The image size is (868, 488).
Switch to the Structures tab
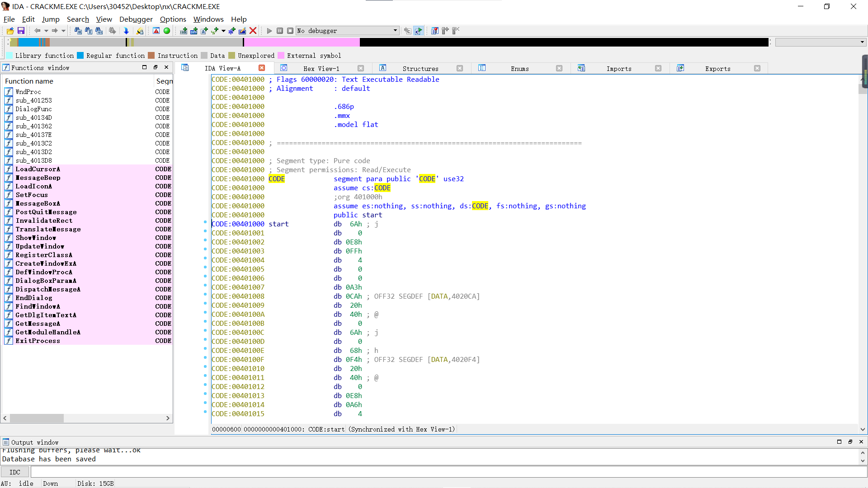click(420, 69)
